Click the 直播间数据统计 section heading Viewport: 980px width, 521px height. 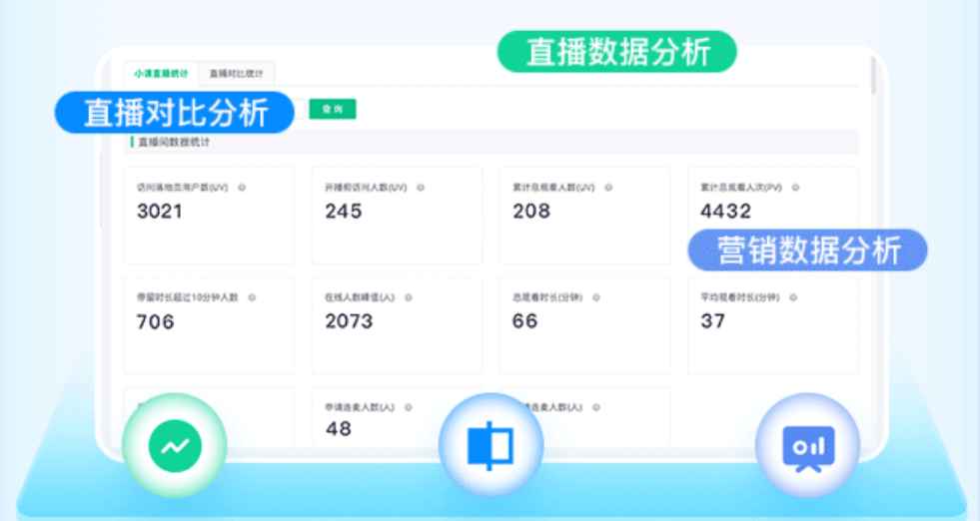coord(175,143)
